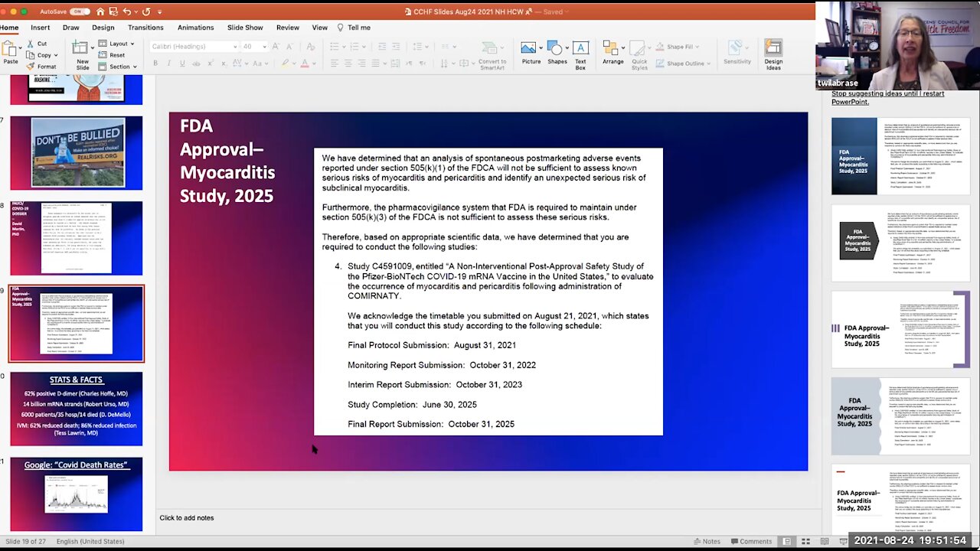Click the bulleted list icon
This screenshot has width=980, height=551.
[x=334, y=47]
